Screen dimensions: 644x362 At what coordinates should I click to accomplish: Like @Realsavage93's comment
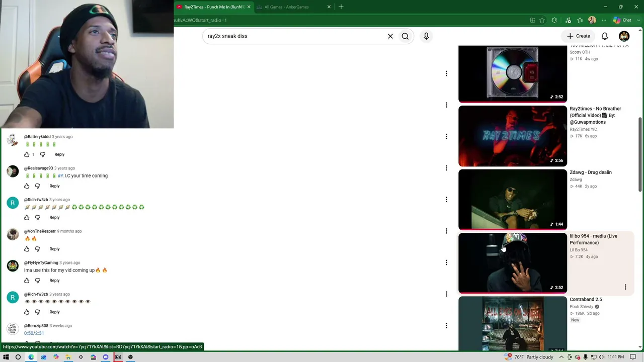(27, 186)
